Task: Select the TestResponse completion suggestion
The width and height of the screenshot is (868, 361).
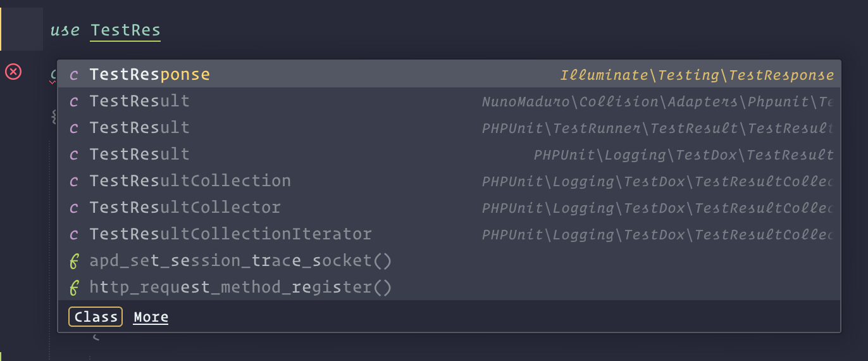Action: click(x=449, y=75)
